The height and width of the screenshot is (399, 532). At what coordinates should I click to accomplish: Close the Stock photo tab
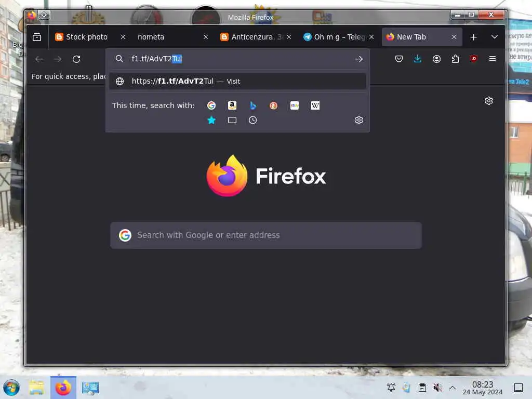123,37
